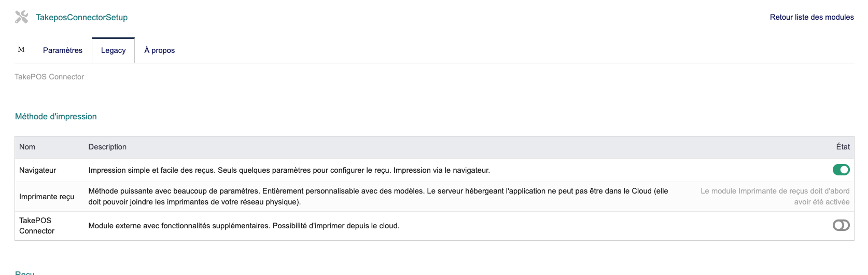Click the receipt printer module required notice
868x275 pixels.
775,197
